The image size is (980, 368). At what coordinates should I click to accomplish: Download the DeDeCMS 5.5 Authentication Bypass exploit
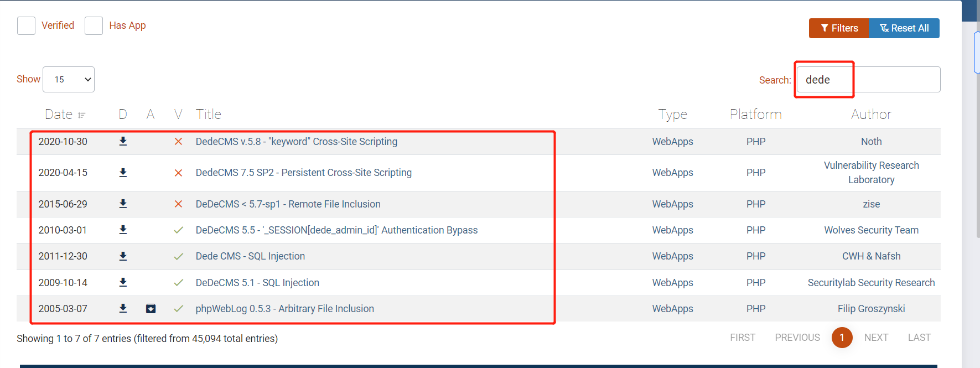[x=123, y=230]
